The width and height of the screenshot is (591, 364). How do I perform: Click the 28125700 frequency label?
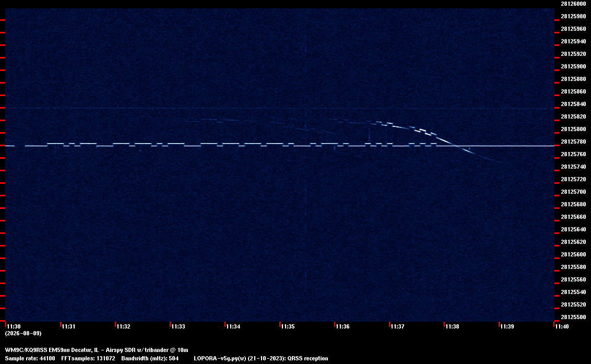(573, 192)
